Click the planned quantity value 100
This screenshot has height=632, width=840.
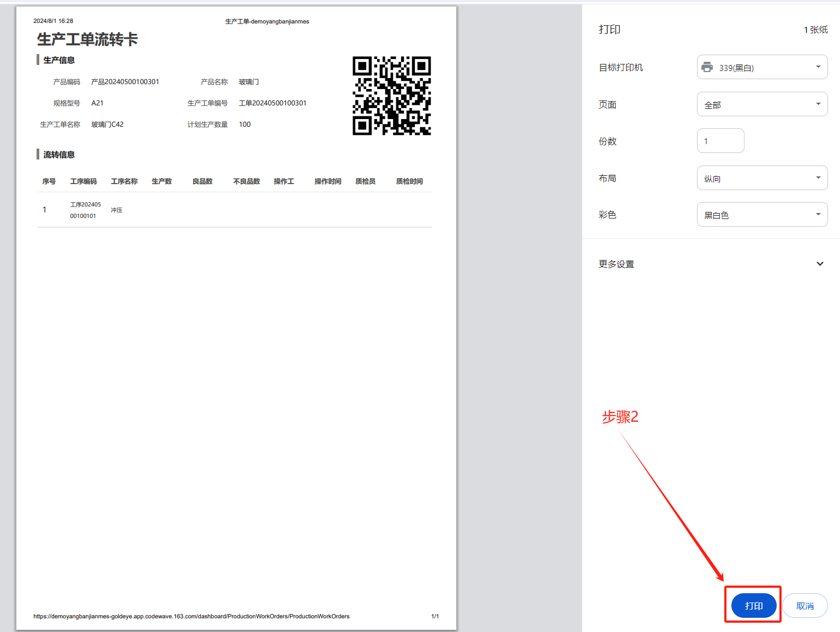[x=245, y=125]
